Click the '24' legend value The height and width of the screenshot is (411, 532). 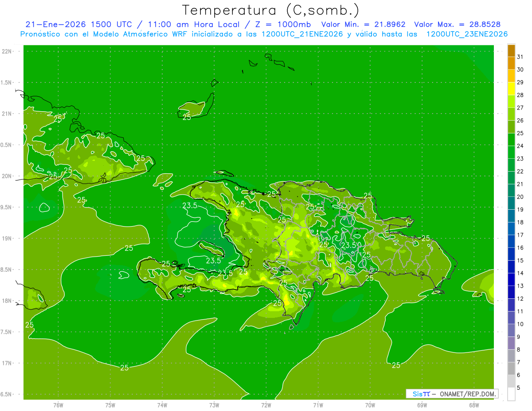[x=520, y=146]
